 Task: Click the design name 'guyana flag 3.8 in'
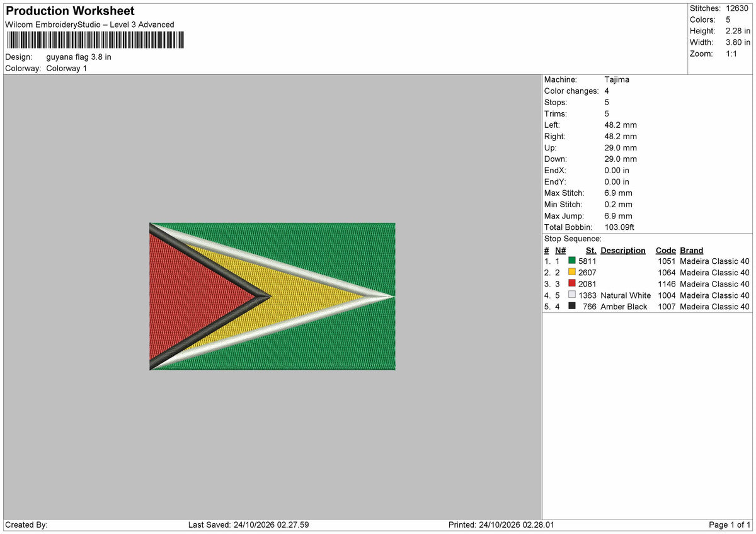tap(79, 57)
